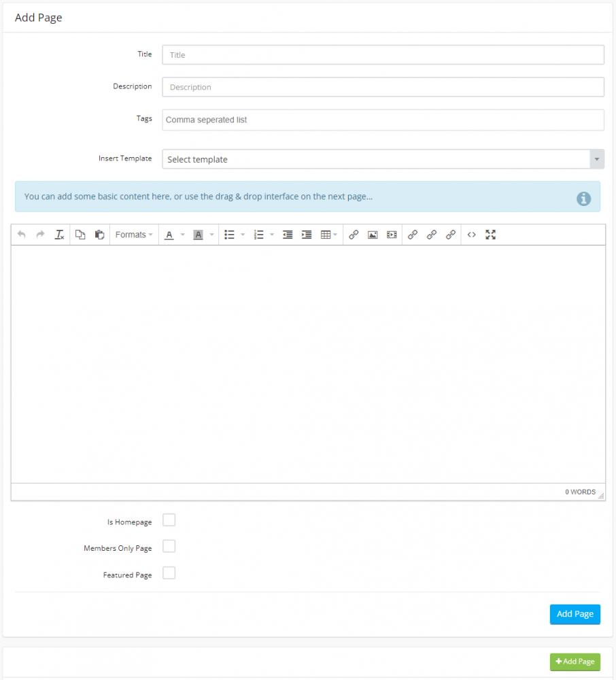Expand the Formats dropdown menu
This screenshot has width=616, height=680.
click(x=133, y=235)
